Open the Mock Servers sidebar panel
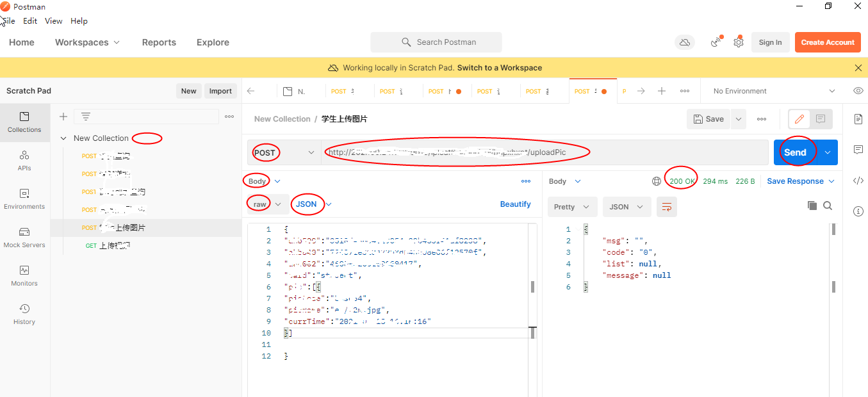 [24, 237]
